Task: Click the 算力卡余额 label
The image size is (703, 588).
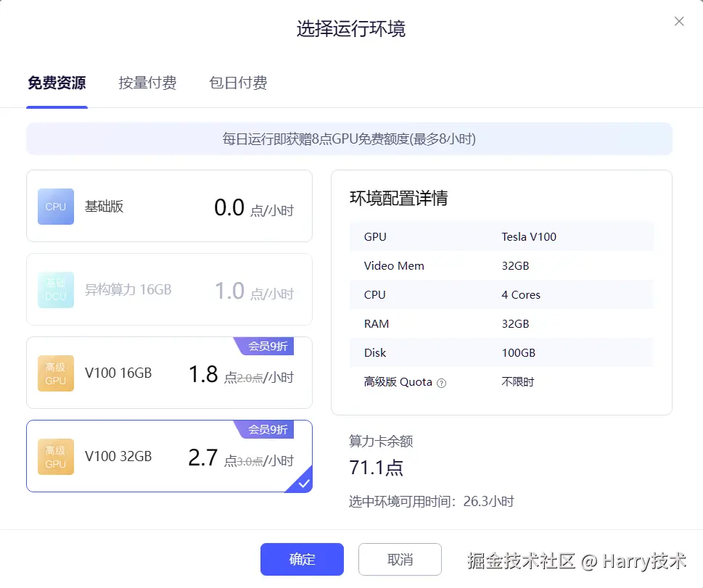Action: pyautogui.click(x=381, y=442)
